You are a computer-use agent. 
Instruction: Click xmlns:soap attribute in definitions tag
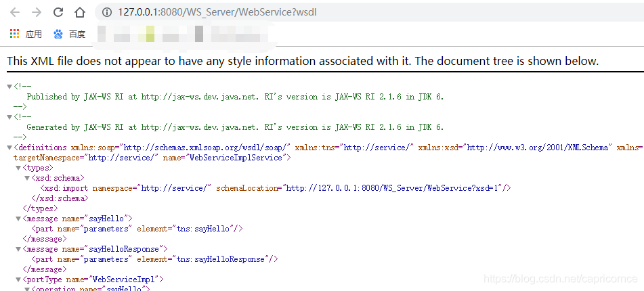point(181,148)
